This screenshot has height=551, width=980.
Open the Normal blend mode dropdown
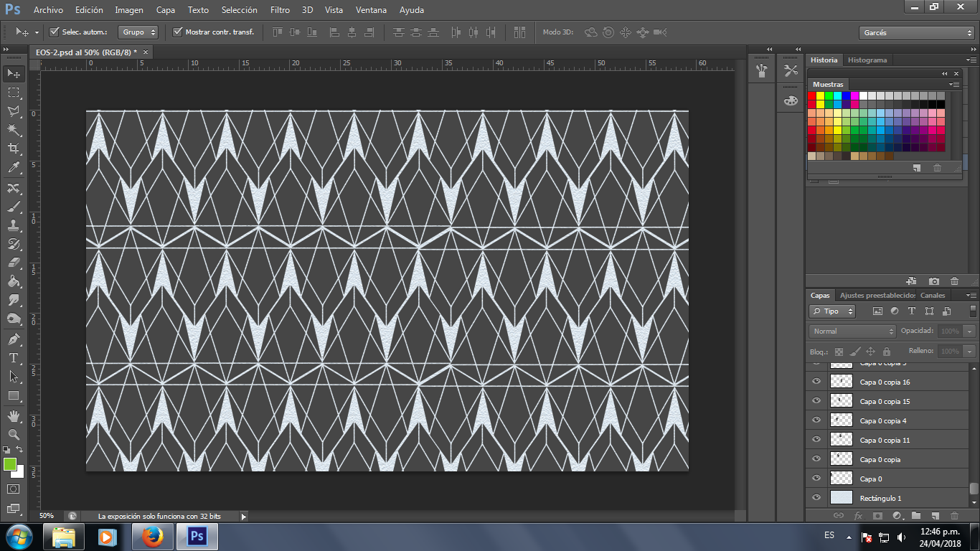pyautogui.click(x=852, y=331)
